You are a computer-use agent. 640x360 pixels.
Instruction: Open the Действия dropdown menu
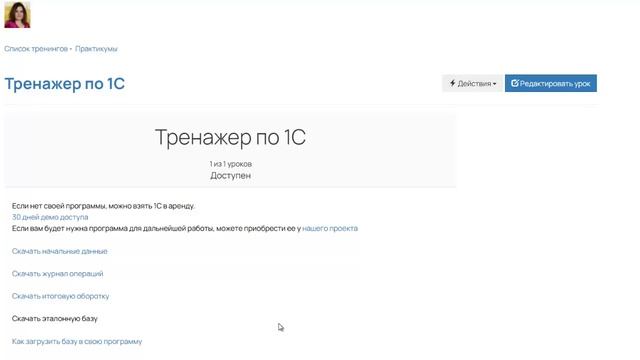point(473,83)
